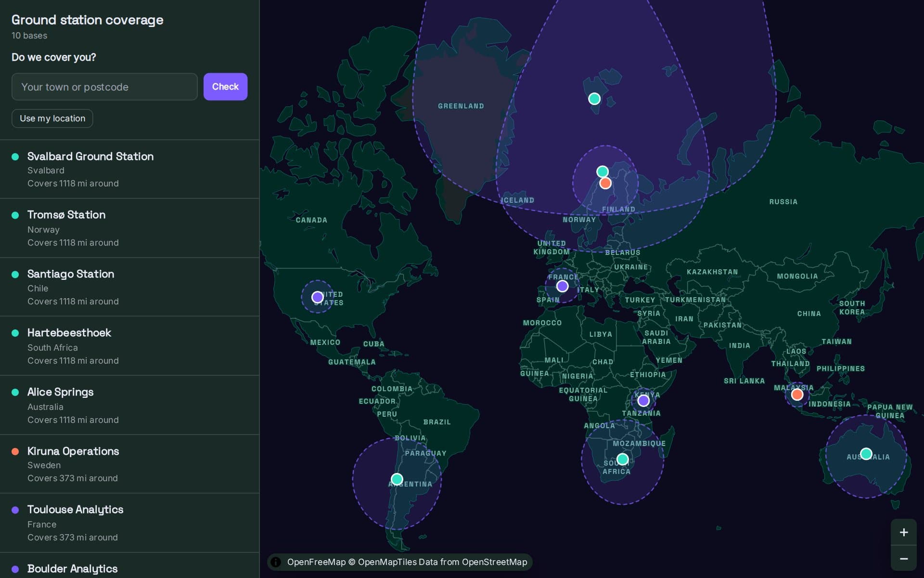Choose Toulouse Analytics in the list
Viewport: 924px width, 578px height.
(129, 523)
